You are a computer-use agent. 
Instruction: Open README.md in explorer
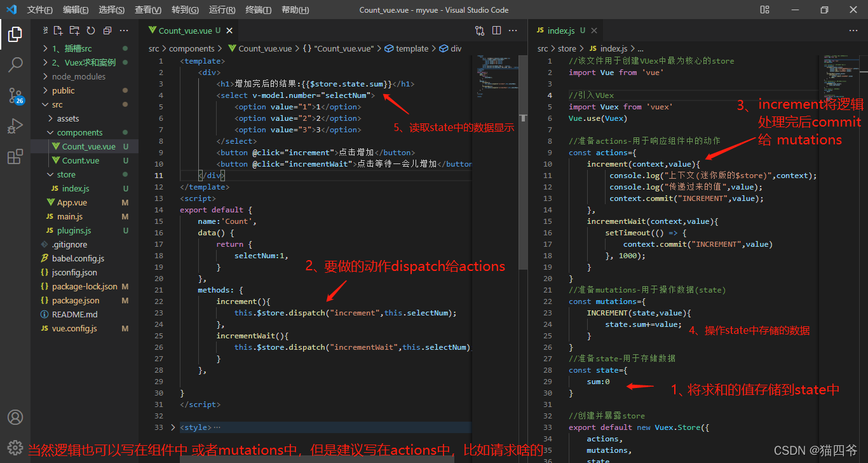tap(85, 314)
